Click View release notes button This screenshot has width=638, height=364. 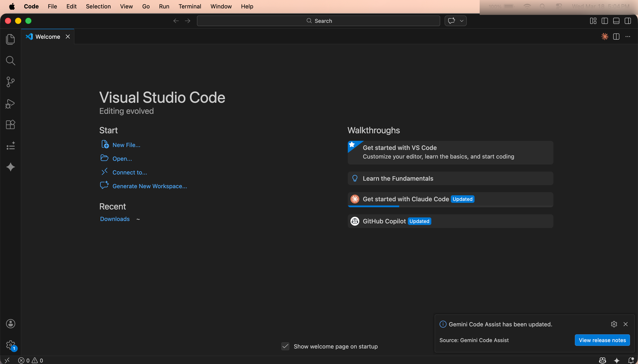602,340
